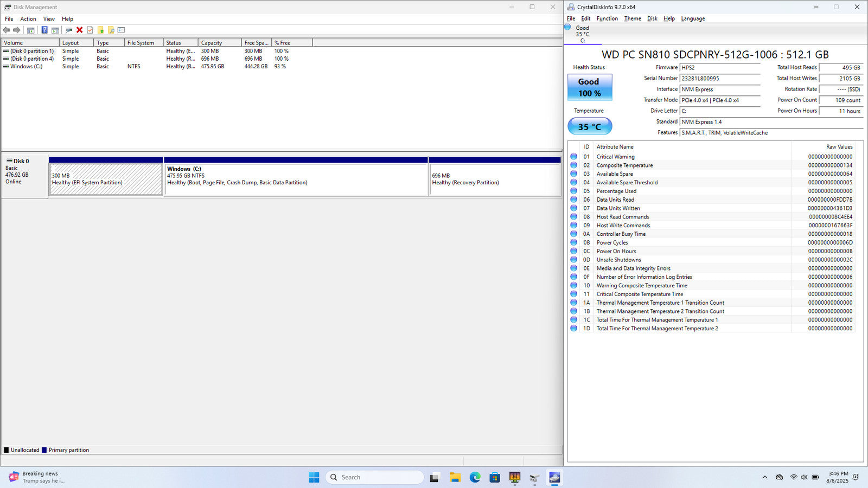Expand the system tray hidden icons chevron
Image resolution: width=868 pixels, height=488 pixels.
(764, 477)
